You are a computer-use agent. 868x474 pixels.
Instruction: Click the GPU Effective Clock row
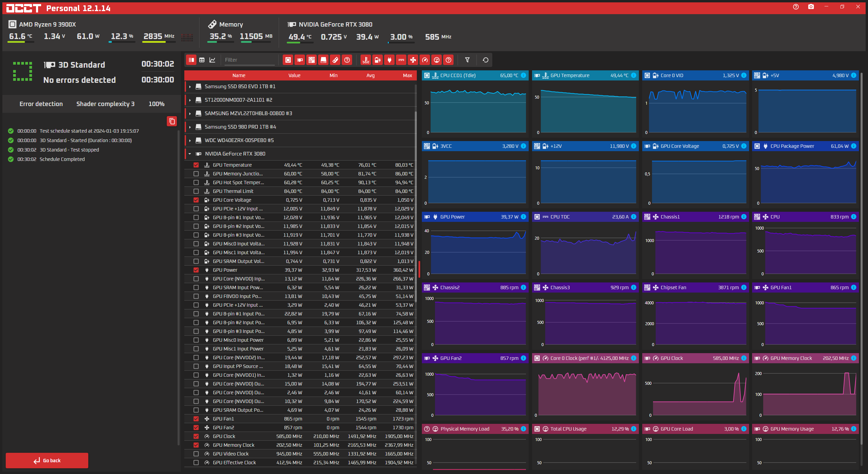click(x=301, y=463)
